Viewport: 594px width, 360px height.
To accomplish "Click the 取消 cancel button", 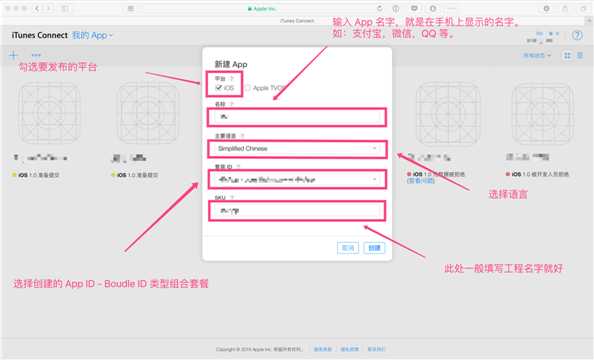I will click(348, 248).
